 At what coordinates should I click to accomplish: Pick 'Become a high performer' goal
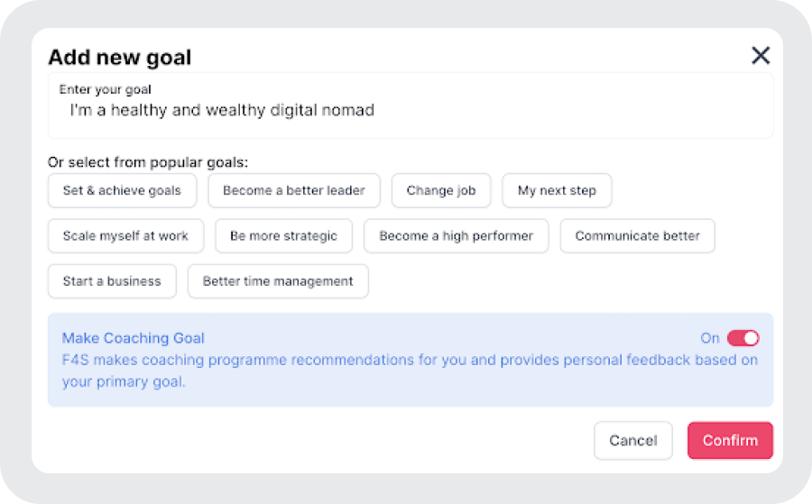point(456,235)
